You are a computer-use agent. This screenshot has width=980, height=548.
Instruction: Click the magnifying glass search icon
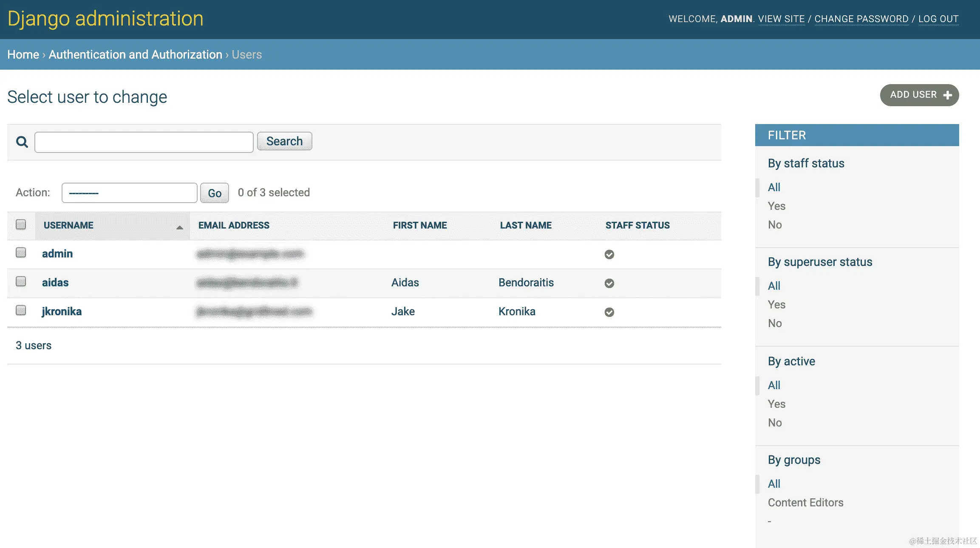tap(22, 142)
